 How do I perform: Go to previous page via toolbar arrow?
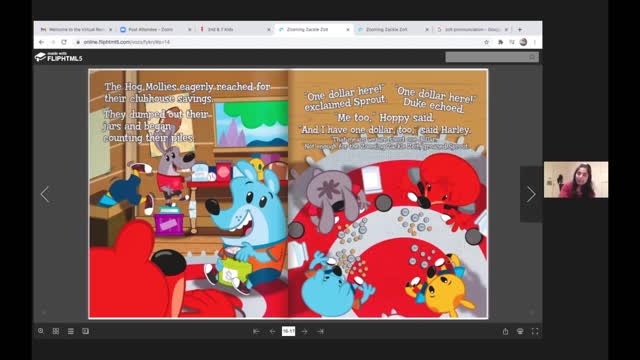point(272,331)
